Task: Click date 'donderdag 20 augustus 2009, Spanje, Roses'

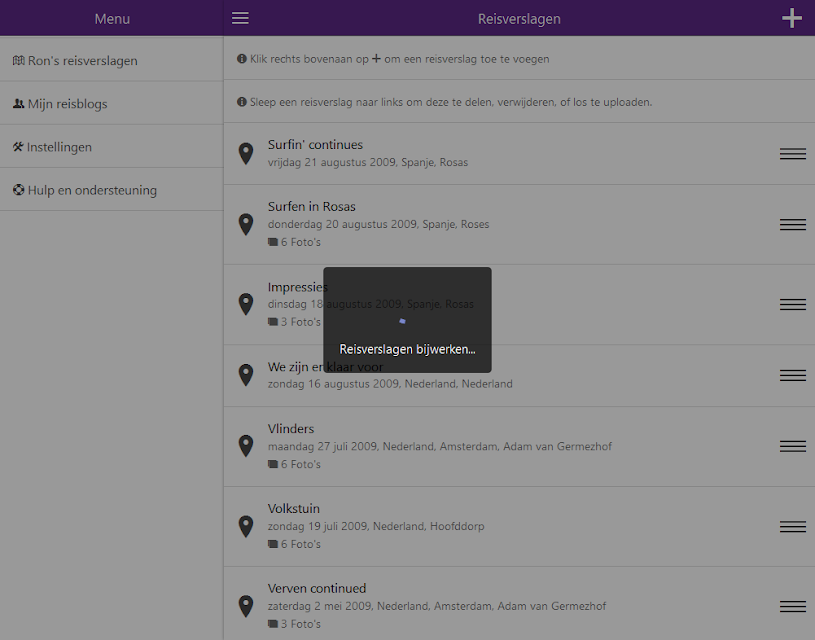Action: tap(378, 224)
